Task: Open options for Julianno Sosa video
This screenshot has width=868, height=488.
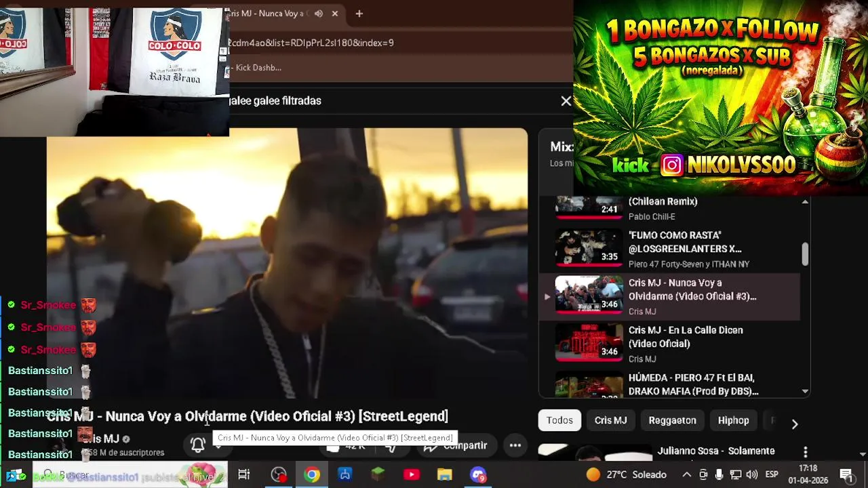Action: [x=806, y=451]
